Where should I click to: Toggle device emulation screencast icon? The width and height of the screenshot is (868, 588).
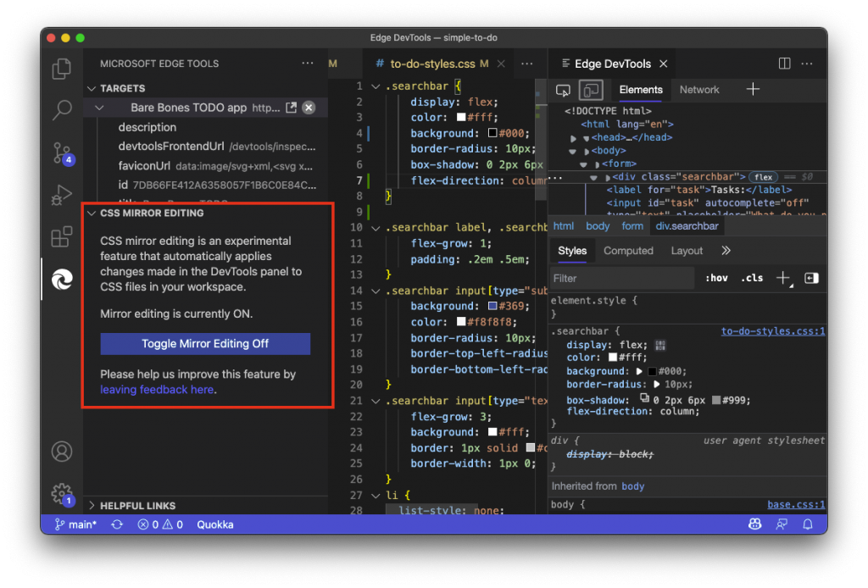click(591, 90)
